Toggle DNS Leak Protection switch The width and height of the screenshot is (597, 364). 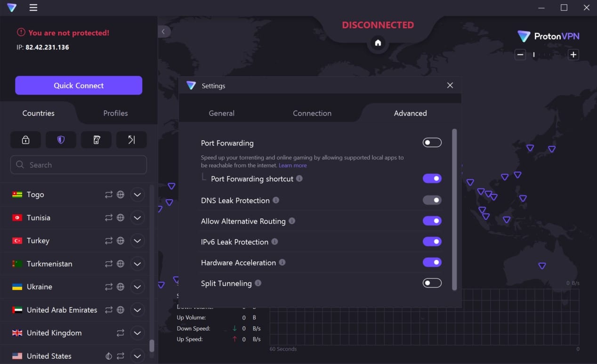click(432, 200)
